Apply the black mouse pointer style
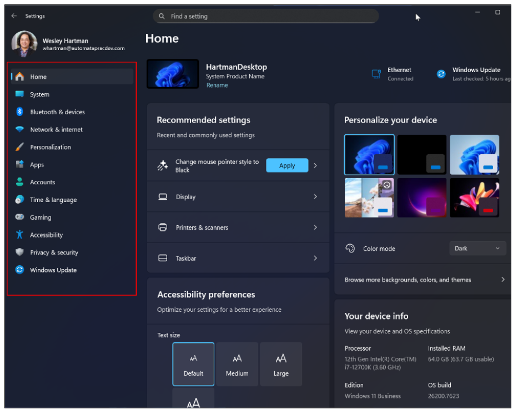513x420 pixels. point(287,165)
